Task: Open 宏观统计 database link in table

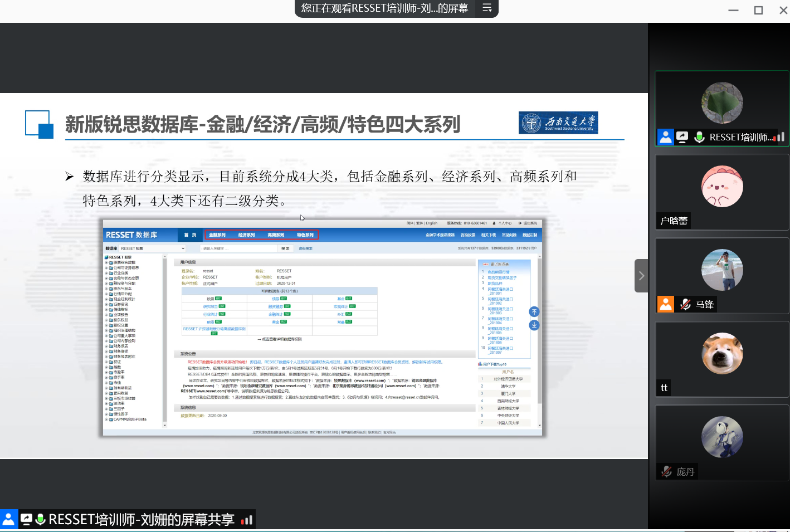Action: coord(340,306)
